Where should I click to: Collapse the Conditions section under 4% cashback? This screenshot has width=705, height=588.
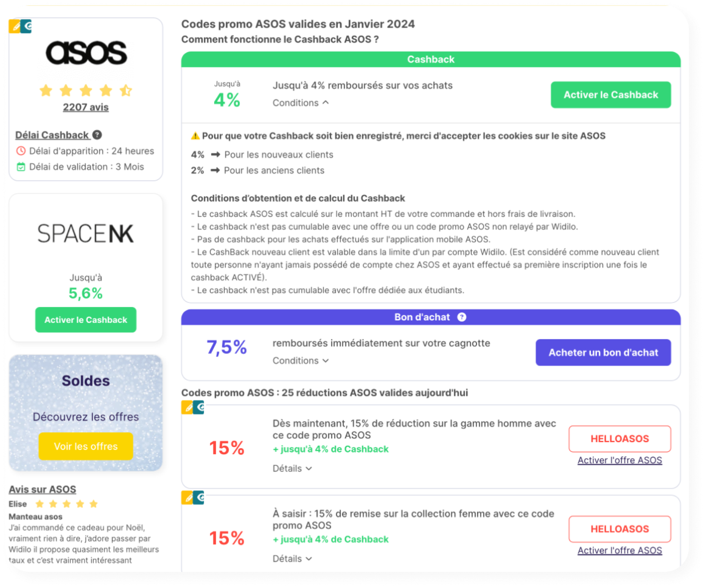301,103
